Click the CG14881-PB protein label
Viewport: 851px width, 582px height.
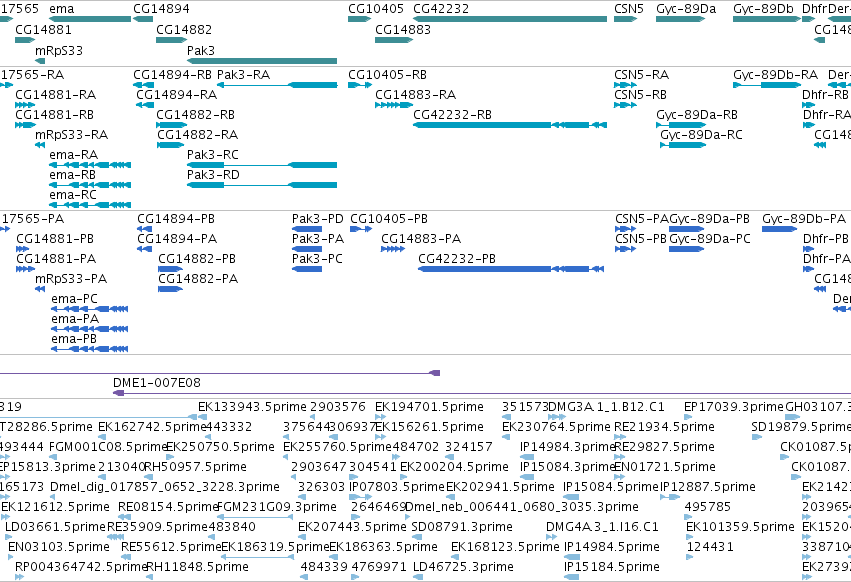point(55,239)
